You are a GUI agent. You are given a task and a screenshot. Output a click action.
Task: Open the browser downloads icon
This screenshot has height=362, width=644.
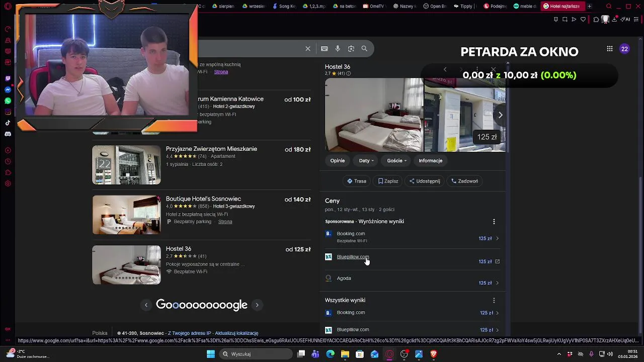(x=615, y=19)
